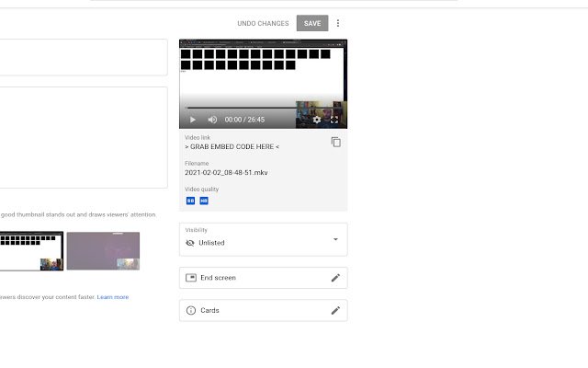
Task: Switch the preview player to fullscreen
Action: point(334,120)
